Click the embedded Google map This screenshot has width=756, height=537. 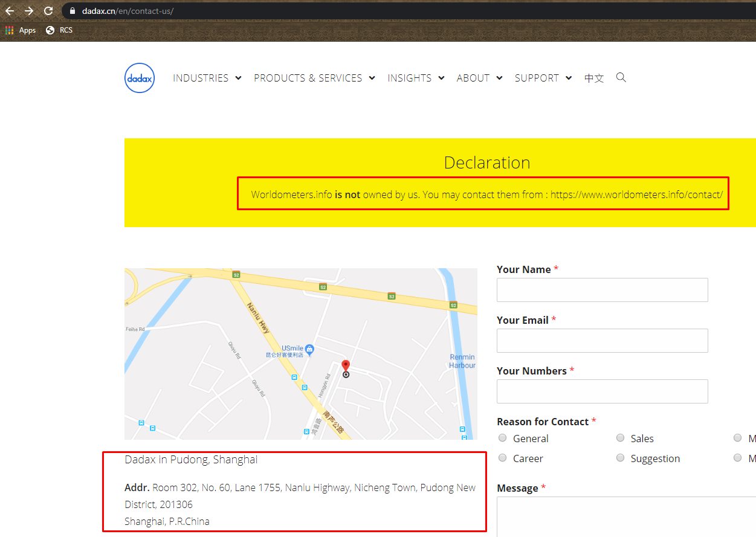(300, 353)
